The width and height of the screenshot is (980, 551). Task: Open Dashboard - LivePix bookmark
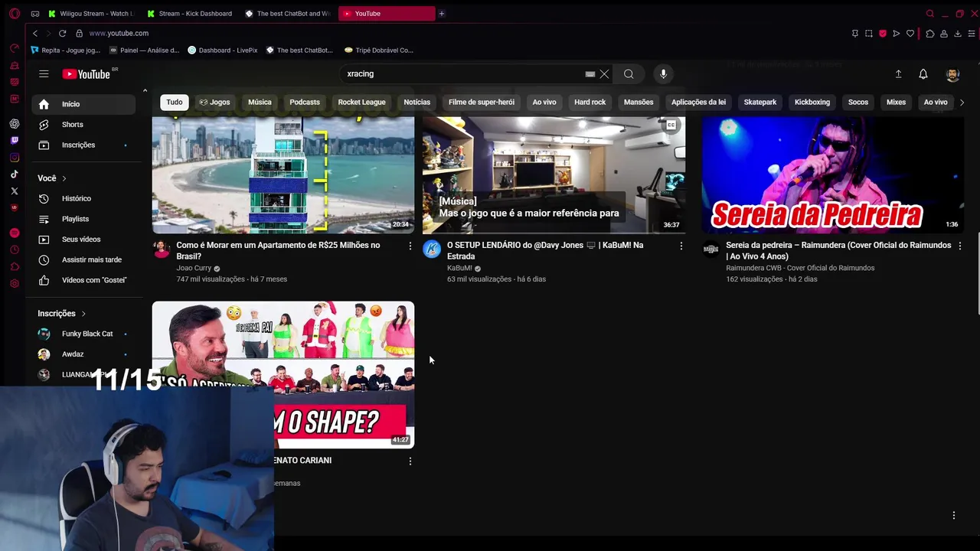[222, 51]
